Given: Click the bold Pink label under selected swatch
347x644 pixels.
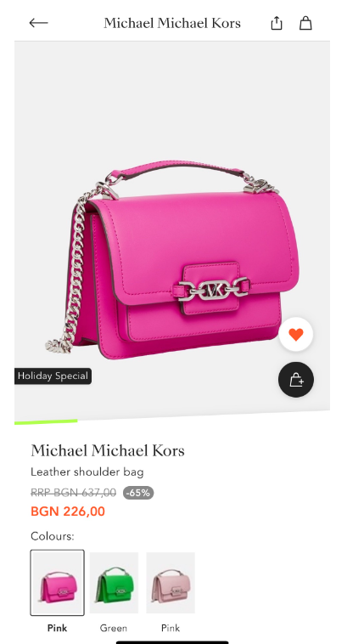Looking at the screenshot, I should click(x=57, y=628).
